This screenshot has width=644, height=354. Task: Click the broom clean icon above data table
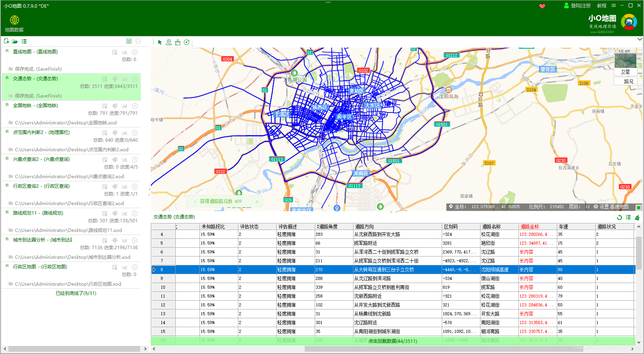tap(637, 217)
